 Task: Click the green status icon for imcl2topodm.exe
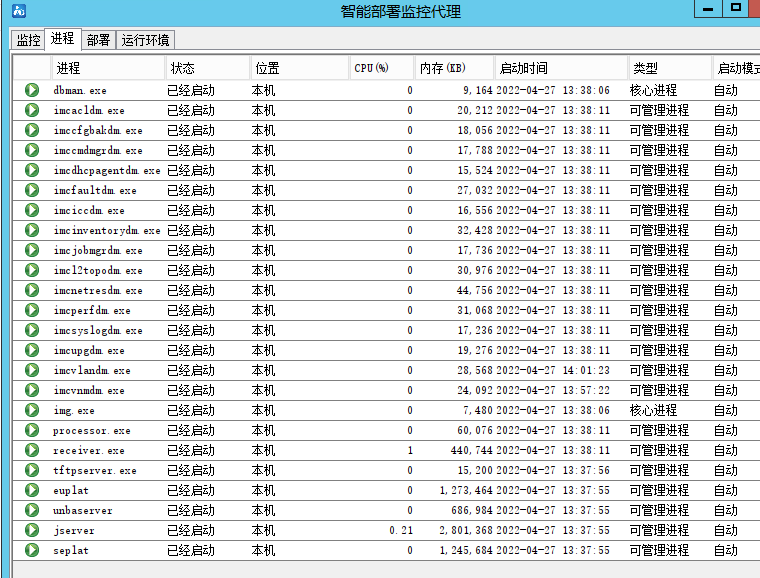[x=32, y=270]
